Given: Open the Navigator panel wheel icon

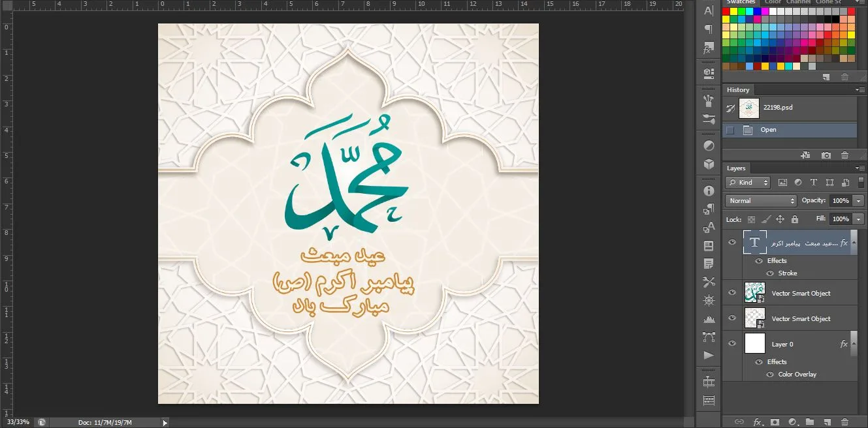Looking at the screenshot, I should (709, 300).
